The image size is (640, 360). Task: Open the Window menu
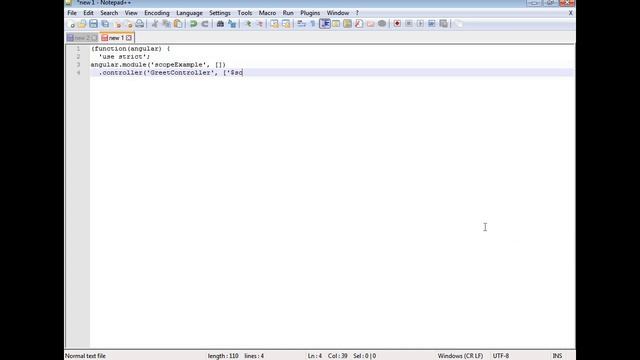338,13
